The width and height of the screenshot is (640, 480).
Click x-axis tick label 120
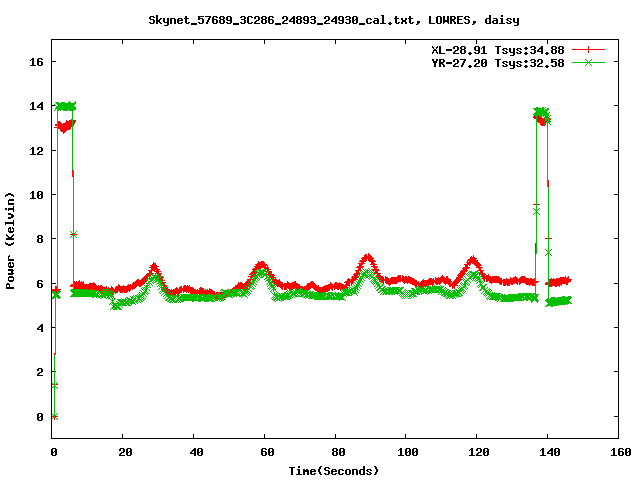click(x=479, y=452)
